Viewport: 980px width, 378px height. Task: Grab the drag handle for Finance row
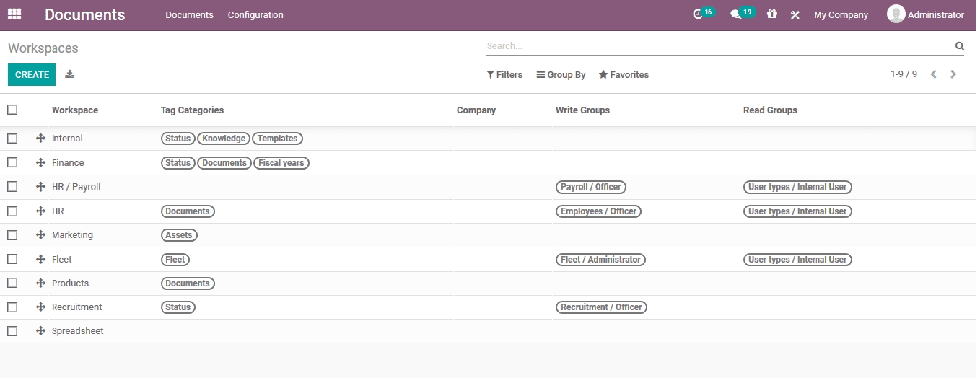click(40, 163)
